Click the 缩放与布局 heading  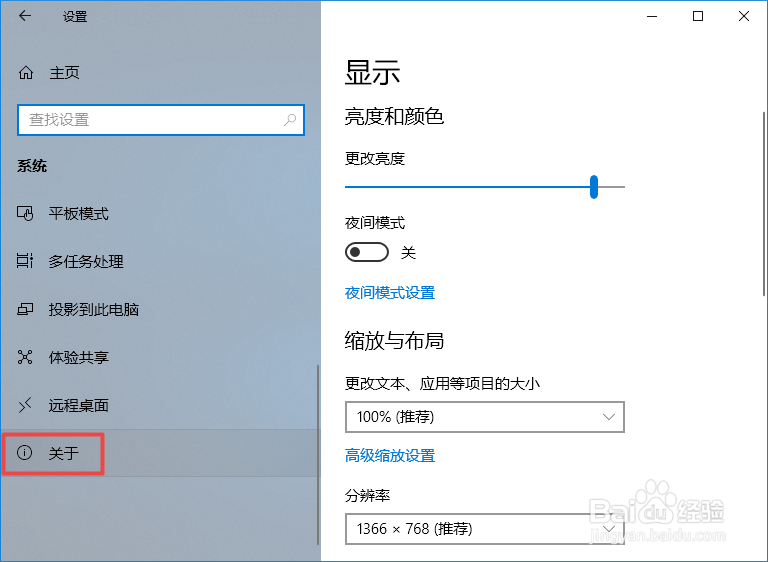(394, 341)
